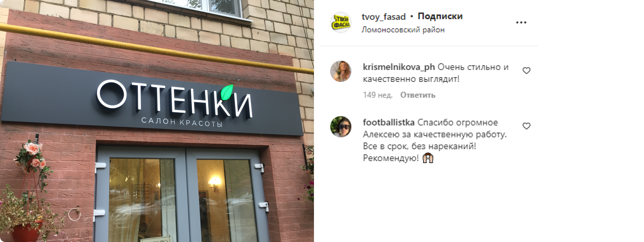644x242 pixels.
Task: Open the three-dot more options menu
Action: pos(521,23)
